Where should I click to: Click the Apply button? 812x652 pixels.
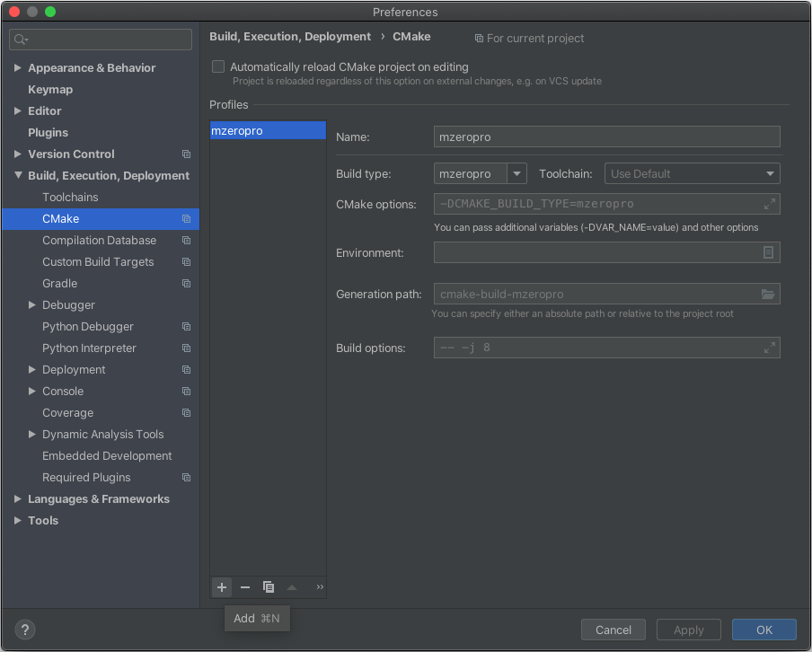(688, 630)
